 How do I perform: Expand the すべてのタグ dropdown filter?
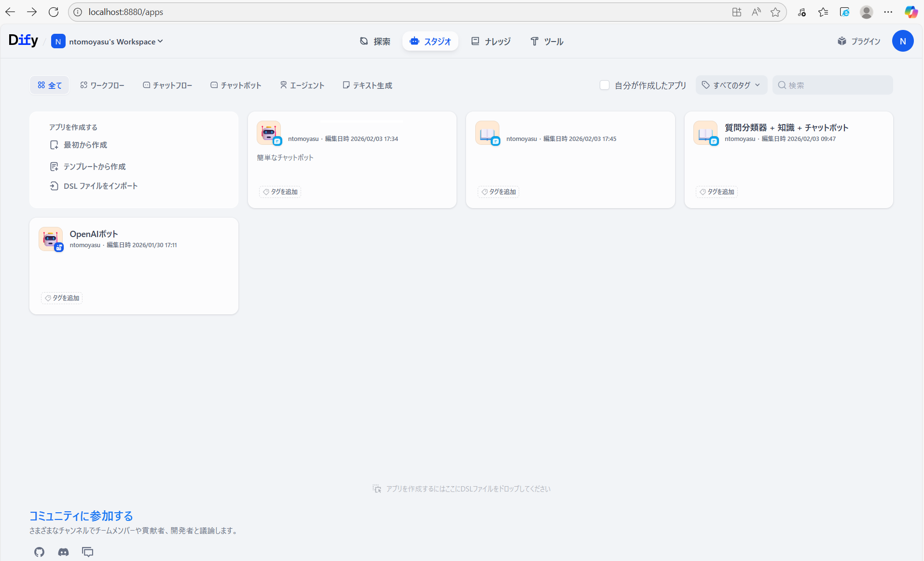coord(731,85)
